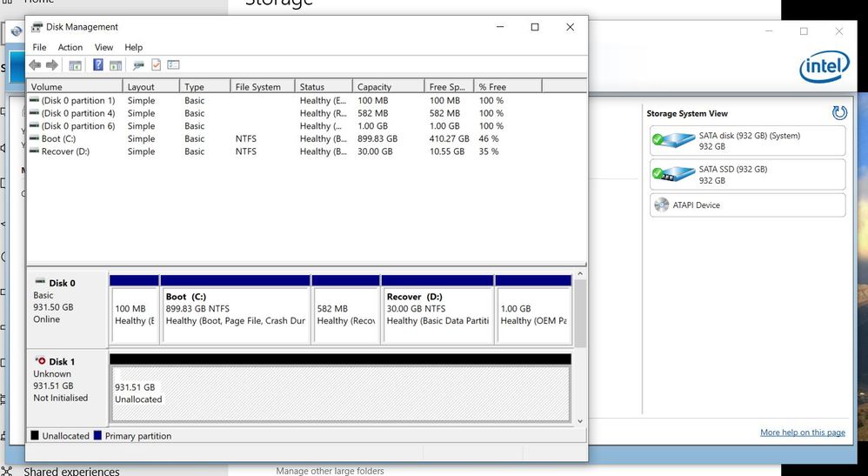Screen dimensions: 868x476
Task: Click the Show/Hide Console Tree toolbar icon
Action: pyautogui.click(x=76, y=65)
